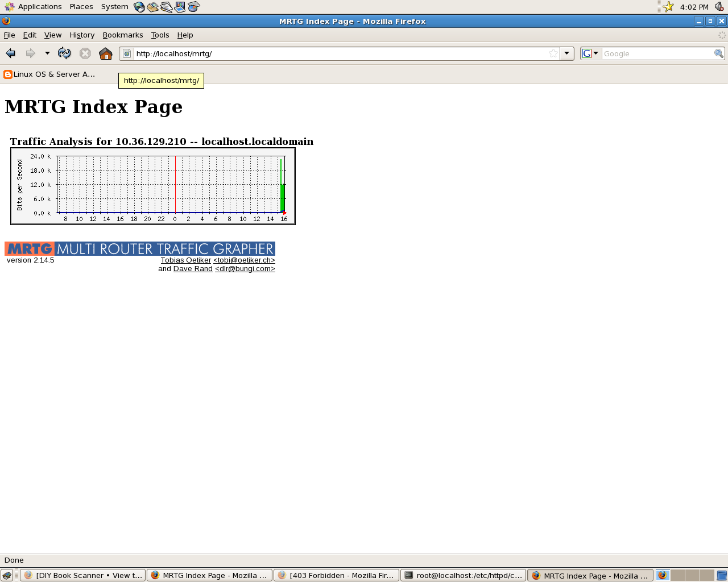Open the History menu
The height and width of the screenshot is (582, 728).
tap(82, 35)
